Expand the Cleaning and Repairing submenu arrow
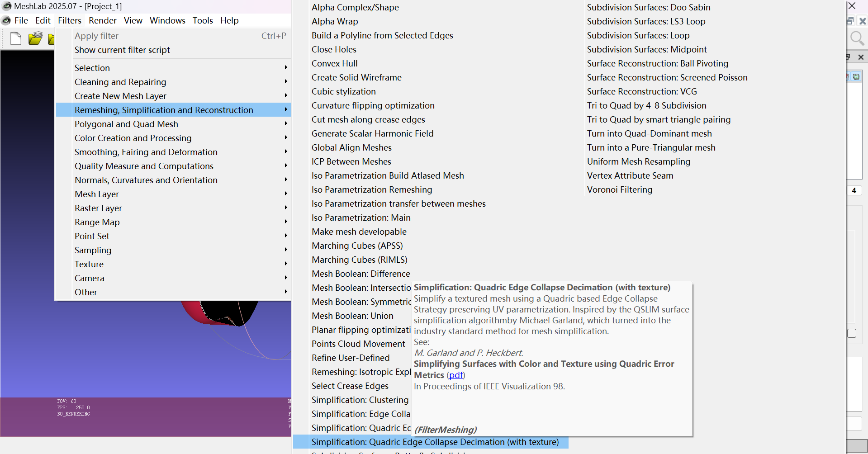The width and height of the screenshot is (868, 454). [286, 81]
